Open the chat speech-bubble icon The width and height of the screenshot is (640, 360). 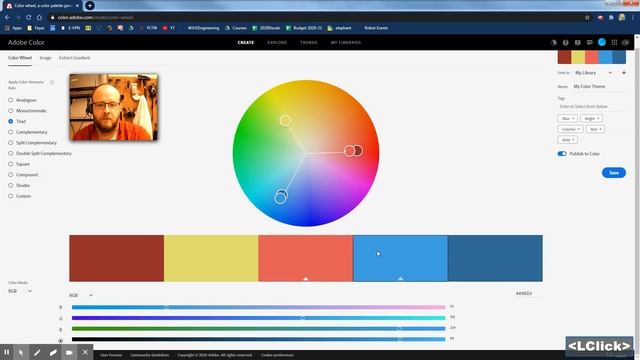589,42
